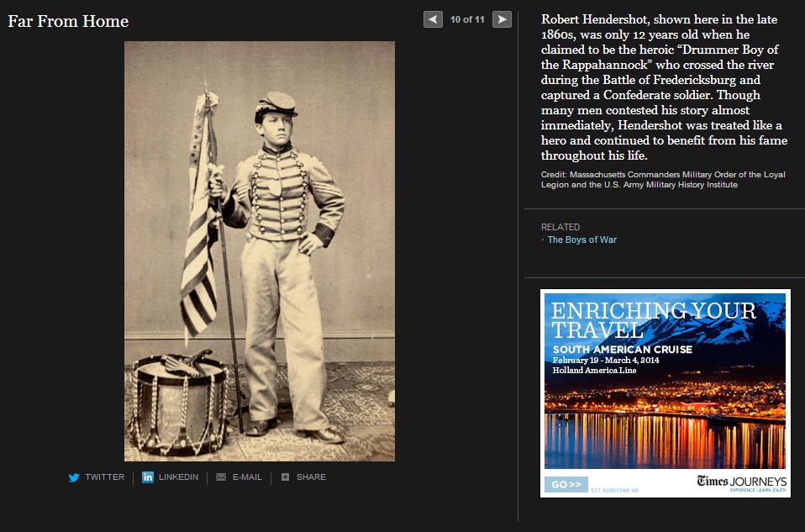Click the '10 of 11' slide counter
805x532 pixels.
[x=467, y=19]
